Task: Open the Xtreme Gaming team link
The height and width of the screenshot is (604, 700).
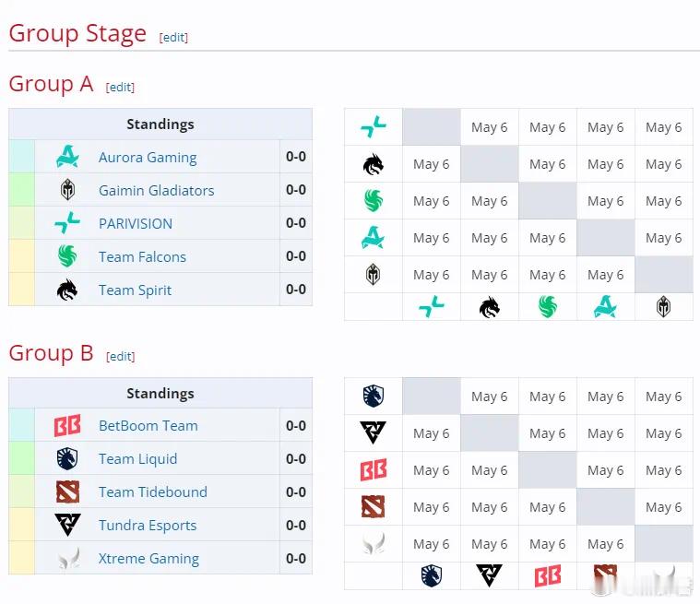Action: pyautogui.click(x=148, y=559)
